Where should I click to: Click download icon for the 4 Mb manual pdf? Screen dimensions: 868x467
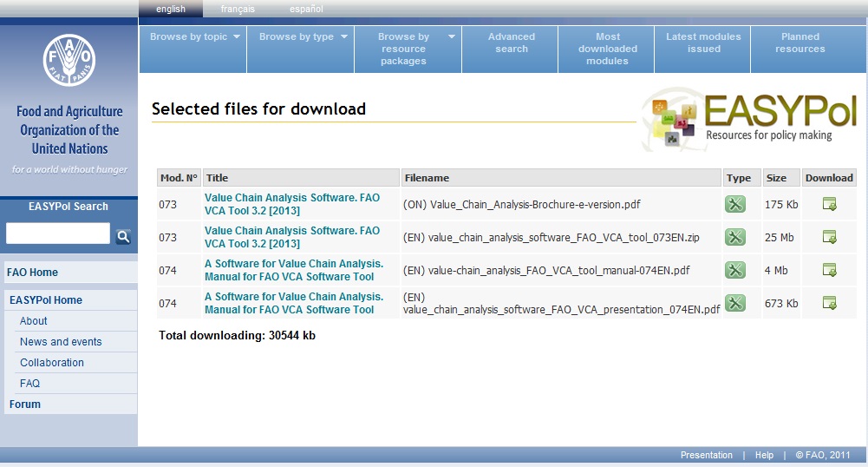pos(829,270)
